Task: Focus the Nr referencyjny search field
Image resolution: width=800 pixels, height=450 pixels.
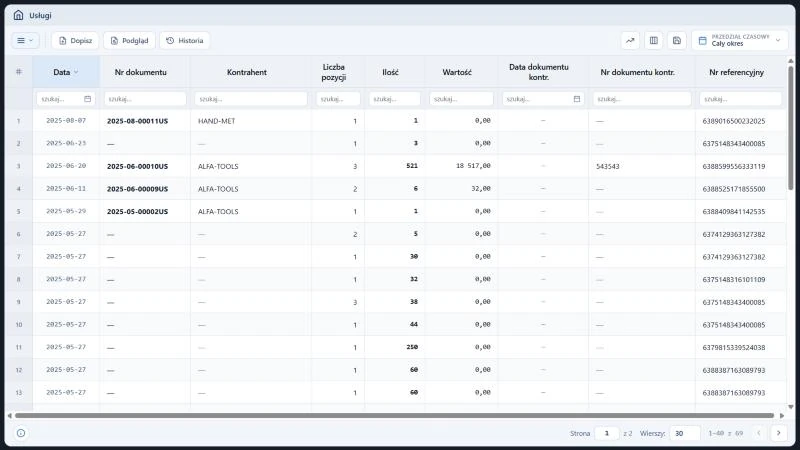Action: click(740, 99)
